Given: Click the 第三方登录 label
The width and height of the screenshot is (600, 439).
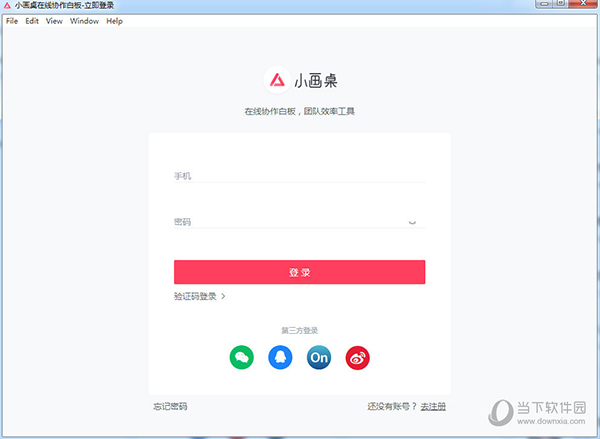Looking at the screenshot, I should point(300,330).
